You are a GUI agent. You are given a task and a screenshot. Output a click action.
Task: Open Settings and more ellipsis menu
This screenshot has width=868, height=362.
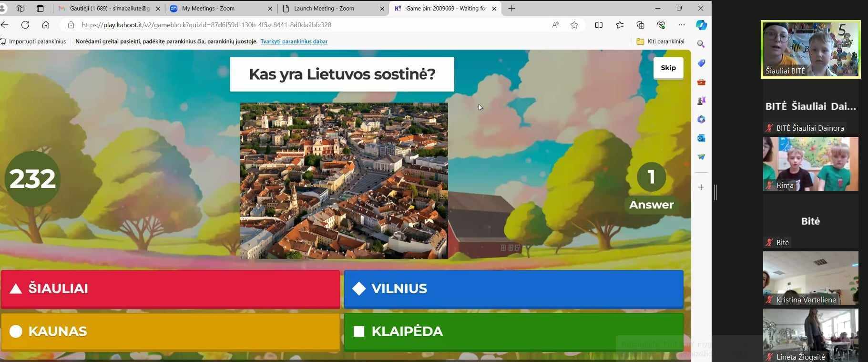(x=682, y=25)
